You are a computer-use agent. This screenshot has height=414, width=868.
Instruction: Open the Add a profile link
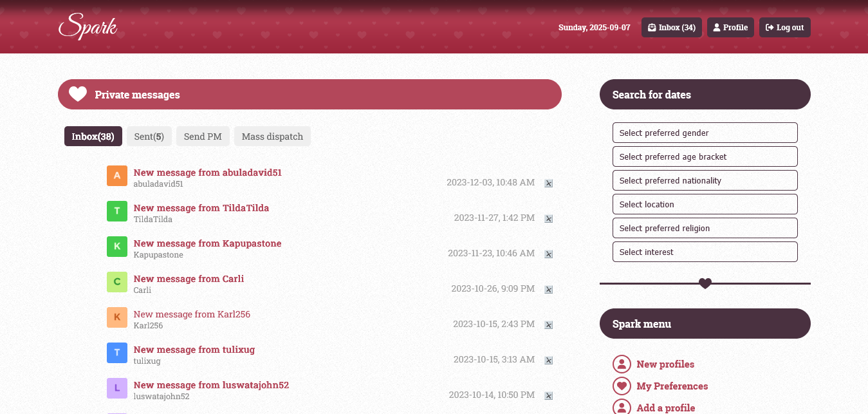pos(665,408)
